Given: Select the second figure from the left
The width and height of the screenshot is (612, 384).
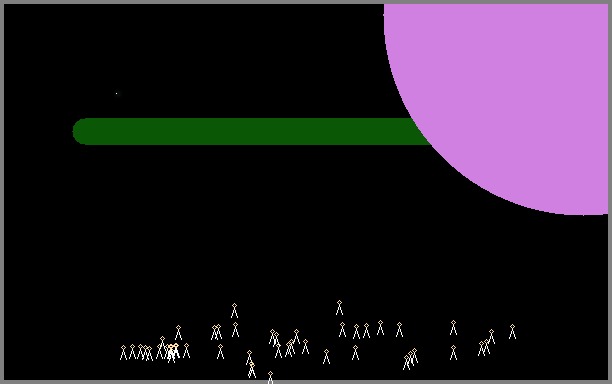Looking at the screenshot, I should 132,352.
